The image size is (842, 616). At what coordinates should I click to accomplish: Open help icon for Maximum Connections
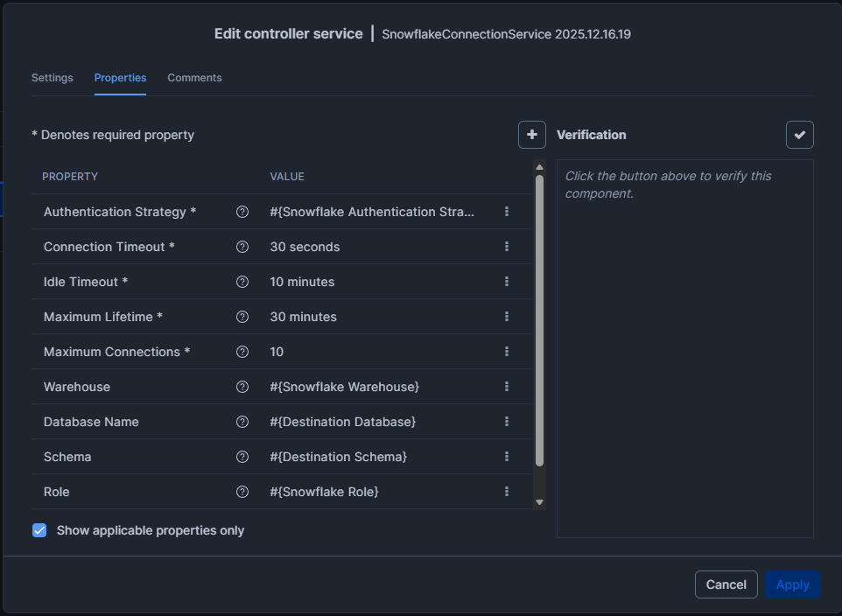(242, 352)
